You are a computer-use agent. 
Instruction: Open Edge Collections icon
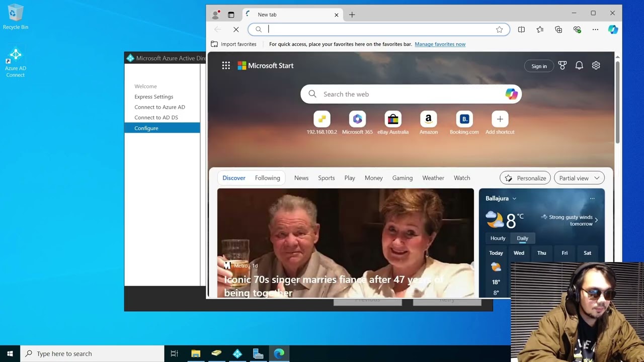point(558,29)
